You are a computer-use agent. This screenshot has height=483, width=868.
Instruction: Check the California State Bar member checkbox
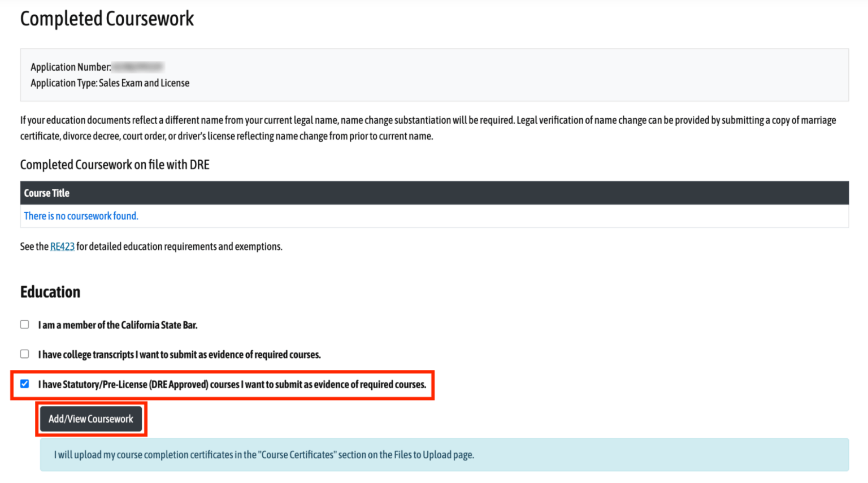(x=25, y=325)
